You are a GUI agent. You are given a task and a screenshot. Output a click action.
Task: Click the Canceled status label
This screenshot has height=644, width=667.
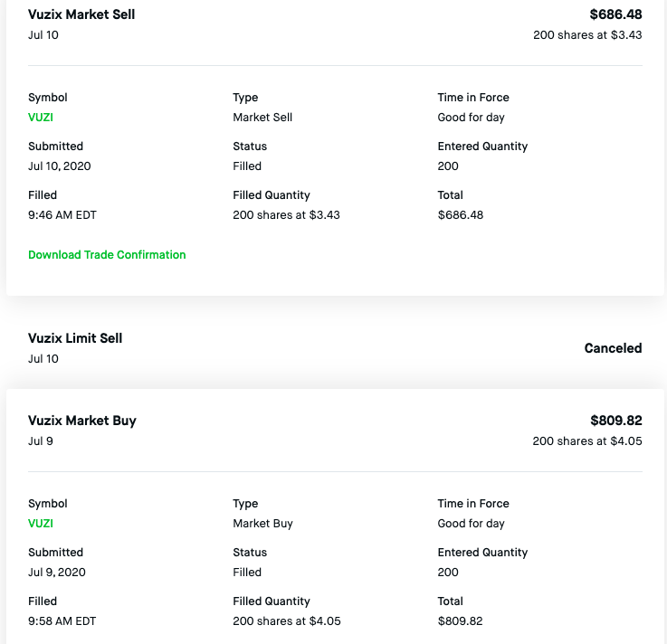coord(613,348)
